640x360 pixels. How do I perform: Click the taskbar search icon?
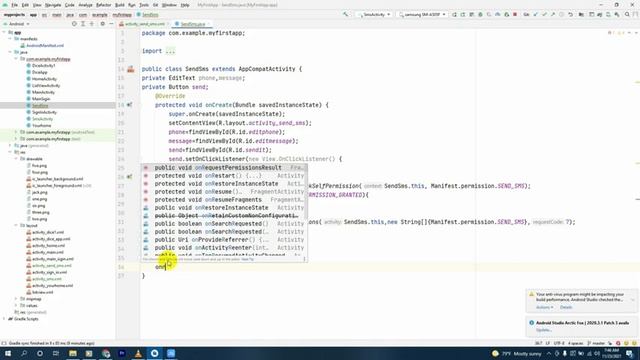pos(24,353)
